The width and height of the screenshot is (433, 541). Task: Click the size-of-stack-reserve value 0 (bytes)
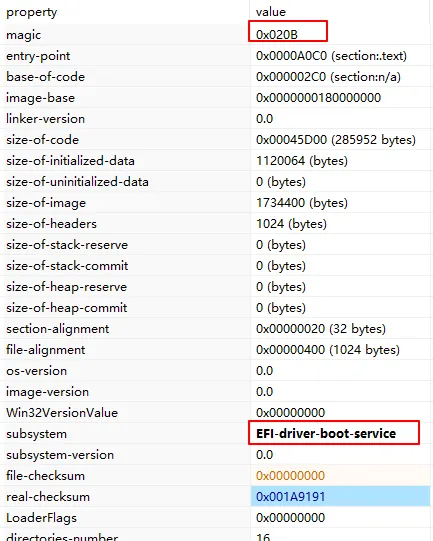point(281,245)
